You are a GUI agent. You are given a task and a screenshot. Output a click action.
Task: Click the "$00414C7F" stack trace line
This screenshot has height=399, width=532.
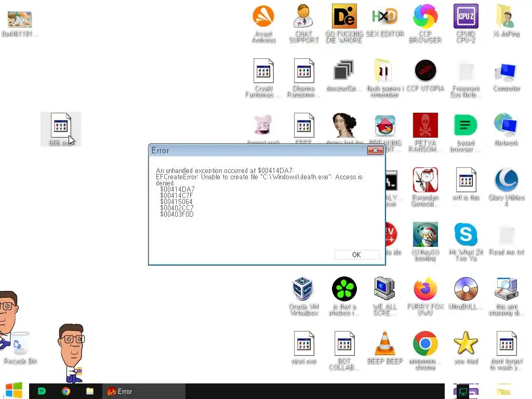tap(177, 195)
